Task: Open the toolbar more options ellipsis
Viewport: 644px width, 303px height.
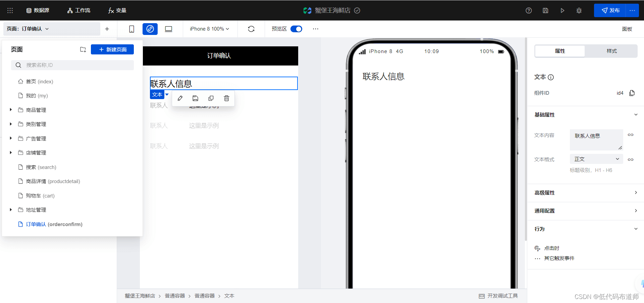Action: click(x=315, y=29)
